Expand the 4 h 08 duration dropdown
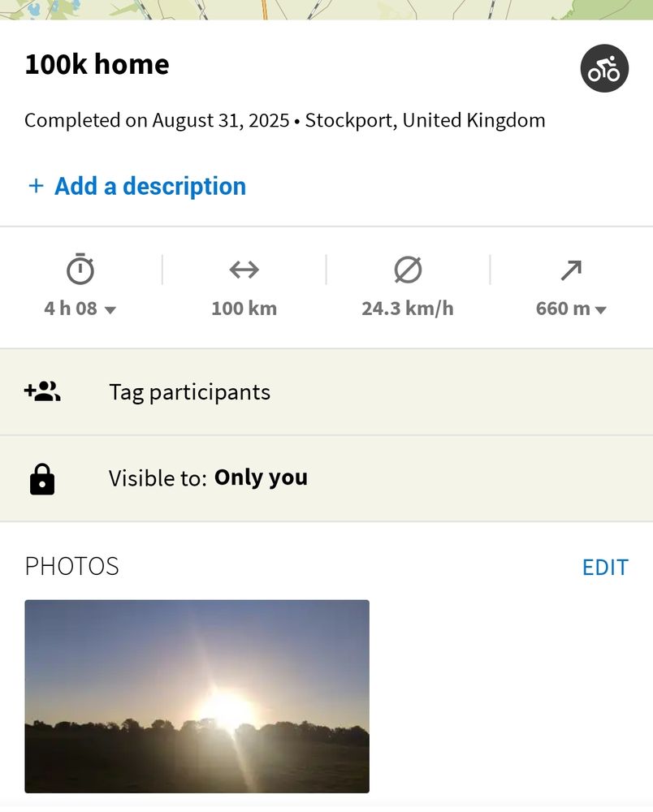Viewport: 653px width, 812px height. [x=111, y=309]
